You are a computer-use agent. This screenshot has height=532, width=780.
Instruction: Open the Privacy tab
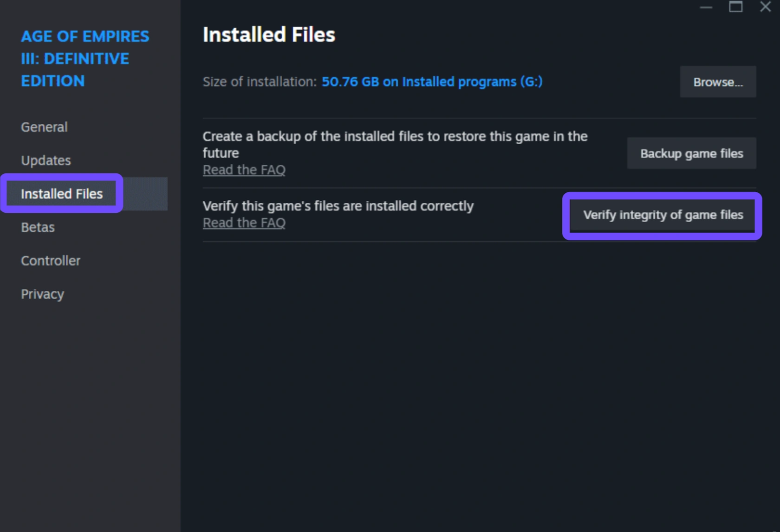tap(42, 294)
